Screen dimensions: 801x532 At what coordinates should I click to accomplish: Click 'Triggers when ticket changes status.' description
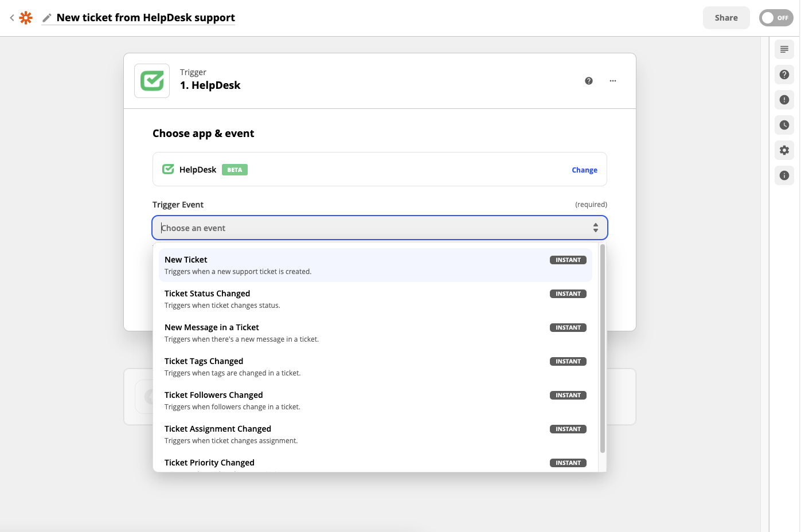[x=222, y=306]
